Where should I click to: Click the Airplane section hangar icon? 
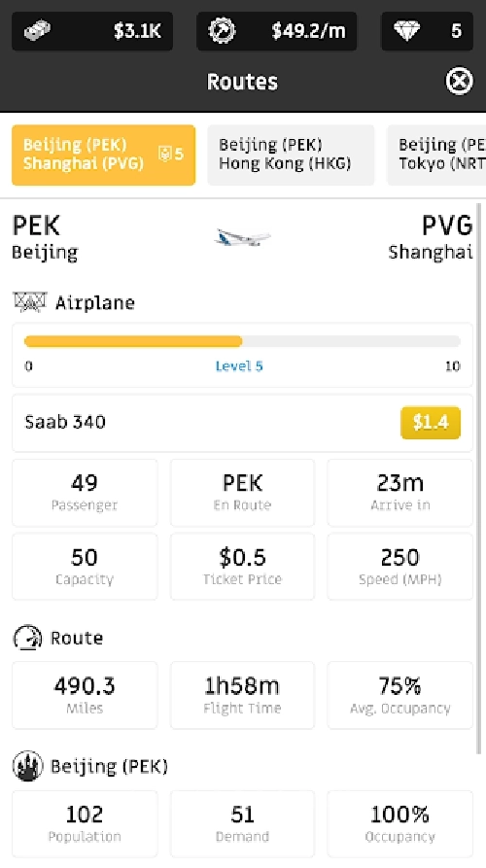(29, 302)
